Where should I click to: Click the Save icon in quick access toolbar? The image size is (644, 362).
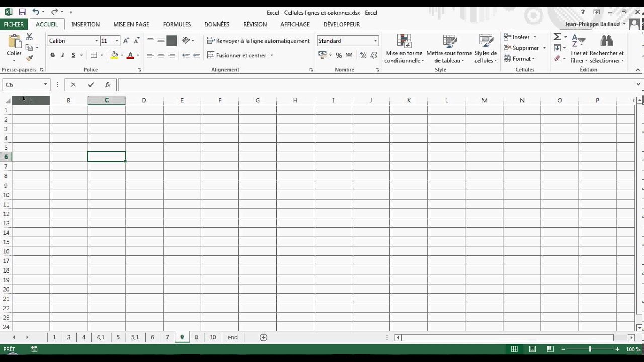[x=22, y=12]
